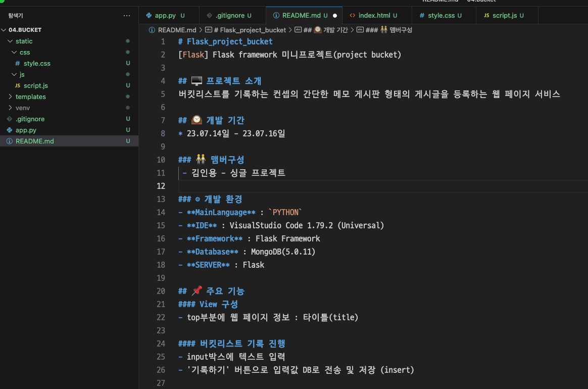Click the symbol icon before 맴버구성 breadcrumb

(360, 30)
